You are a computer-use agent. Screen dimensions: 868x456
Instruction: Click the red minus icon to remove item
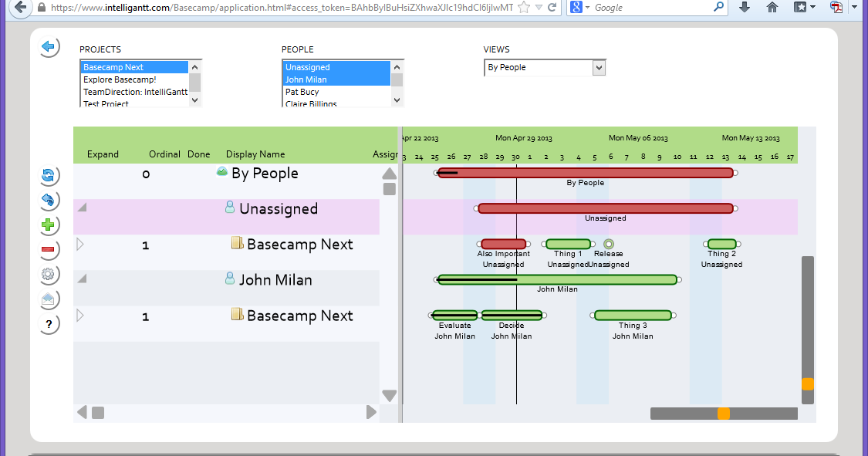(49, 250)
